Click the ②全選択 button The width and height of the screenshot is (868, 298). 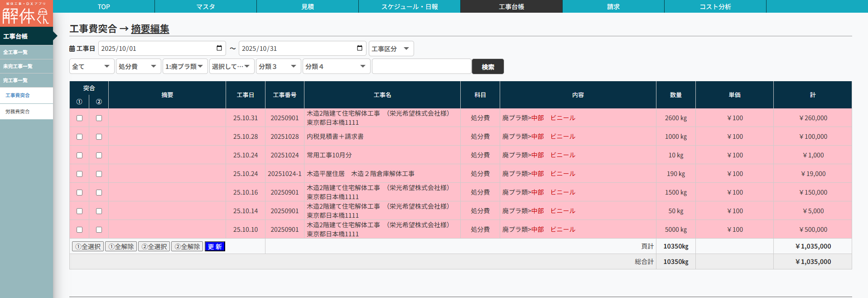154,246
